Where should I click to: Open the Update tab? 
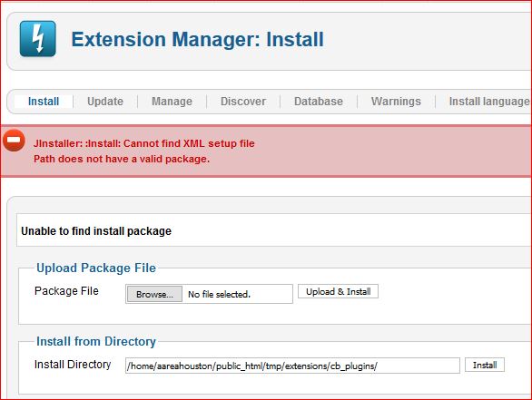point(105,102)
